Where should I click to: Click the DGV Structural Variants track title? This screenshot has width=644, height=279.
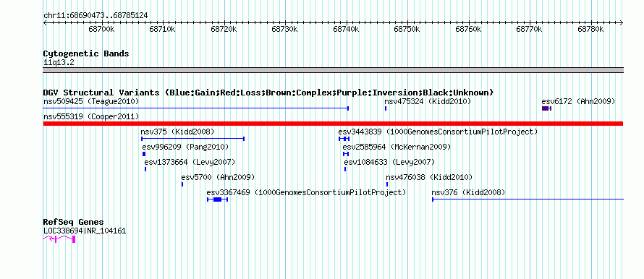(268, 93)
